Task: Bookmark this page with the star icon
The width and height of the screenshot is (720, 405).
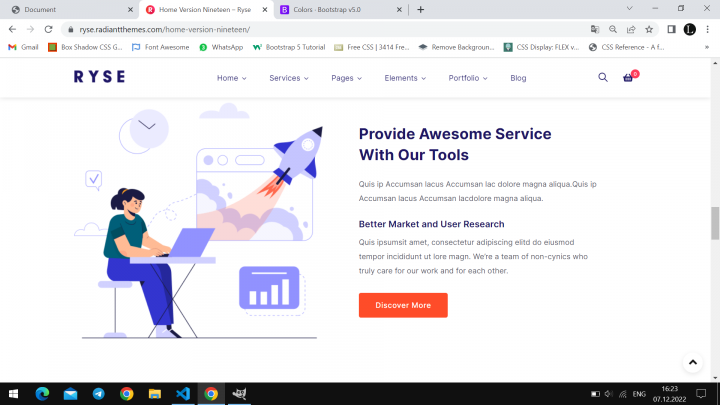Action: (x=649, y=29)
